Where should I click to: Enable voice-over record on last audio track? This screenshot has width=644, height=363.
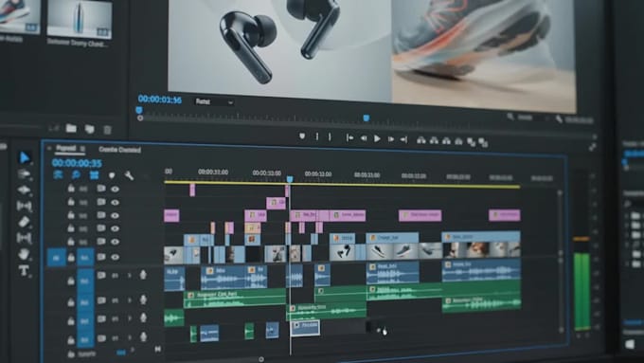143,337
